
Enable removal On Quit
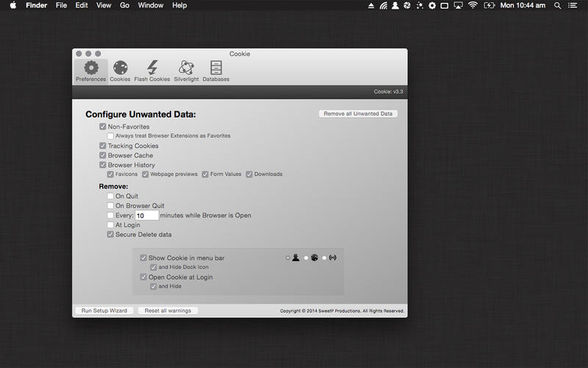click(110, 197)
